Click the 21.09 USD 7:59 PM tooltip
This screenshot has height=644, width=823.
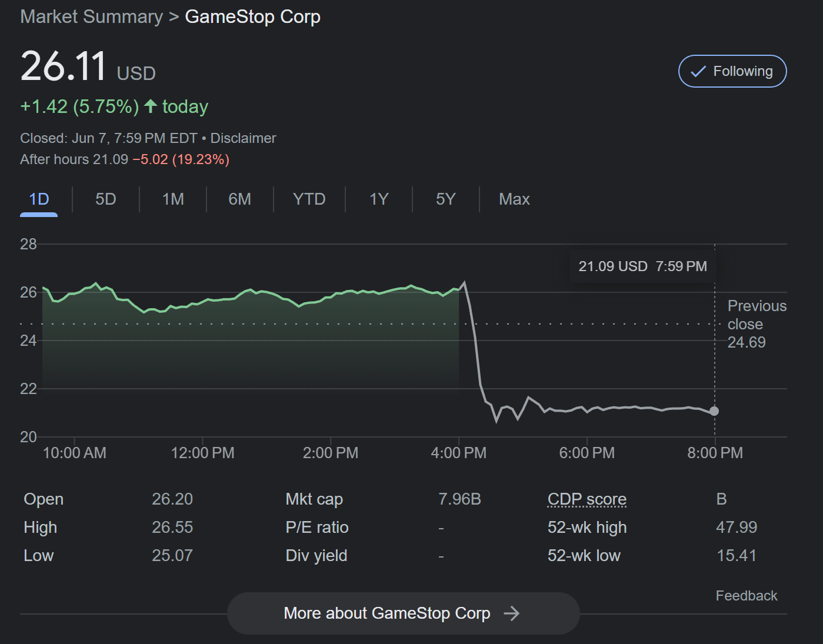642,266
